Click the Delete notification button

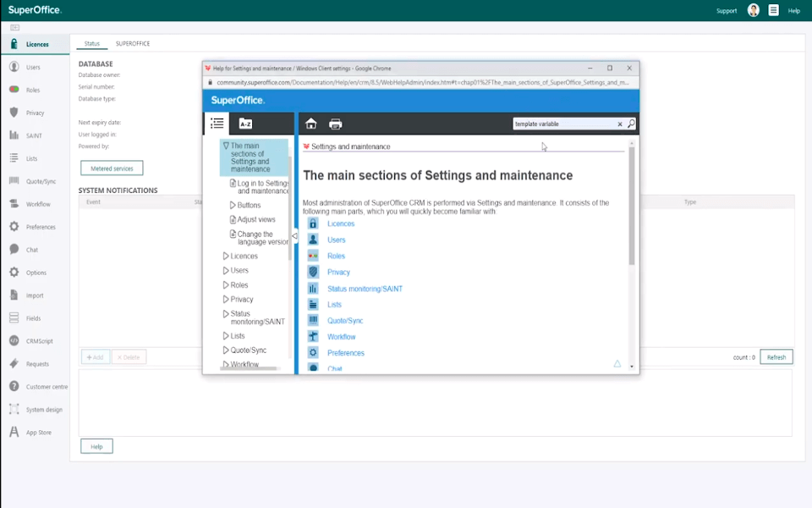(129, 357)
